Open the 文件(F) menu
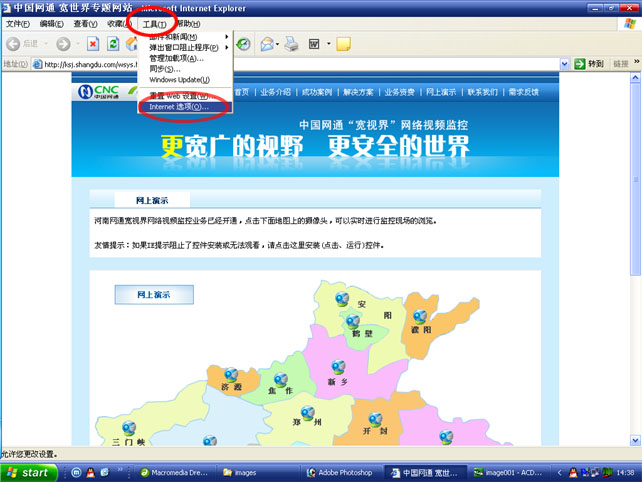 click(18, 23)
